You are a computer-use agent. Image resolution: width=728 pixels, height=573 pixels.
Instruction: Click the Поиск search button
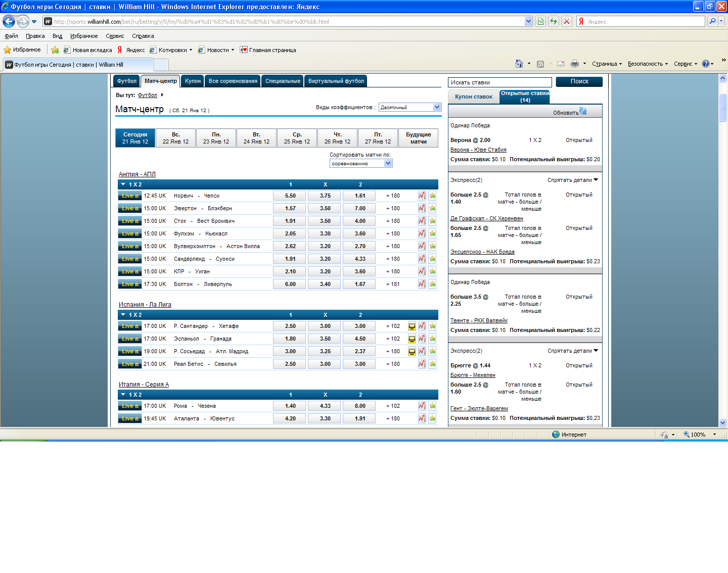click(x=579, y=81)
